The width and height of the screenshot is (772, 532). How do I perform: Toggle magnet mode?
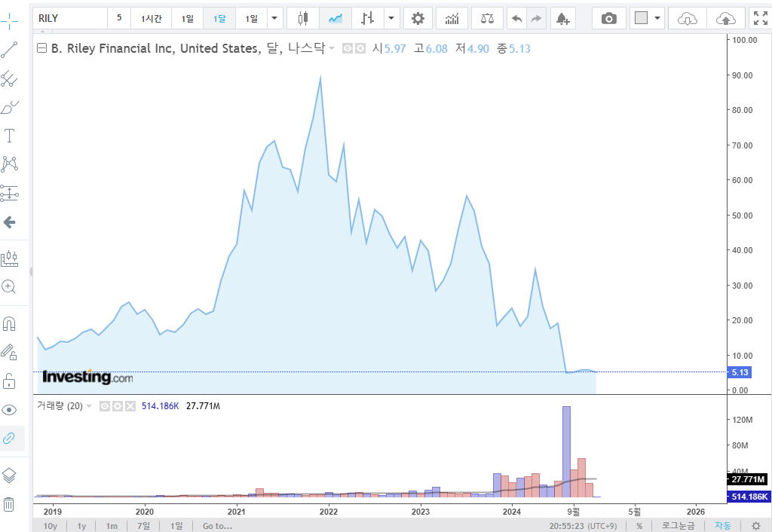9,324
